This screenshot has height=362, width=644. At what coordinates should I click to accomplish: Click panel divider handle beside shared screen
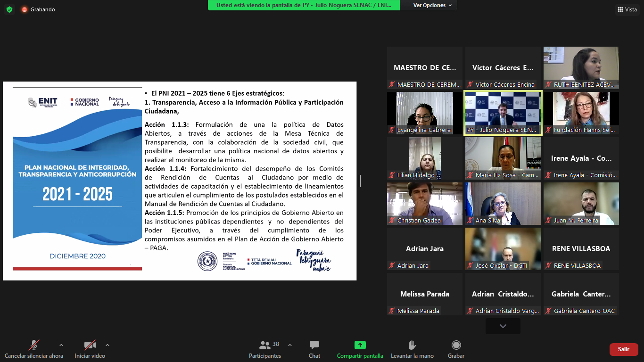(360, 181)
